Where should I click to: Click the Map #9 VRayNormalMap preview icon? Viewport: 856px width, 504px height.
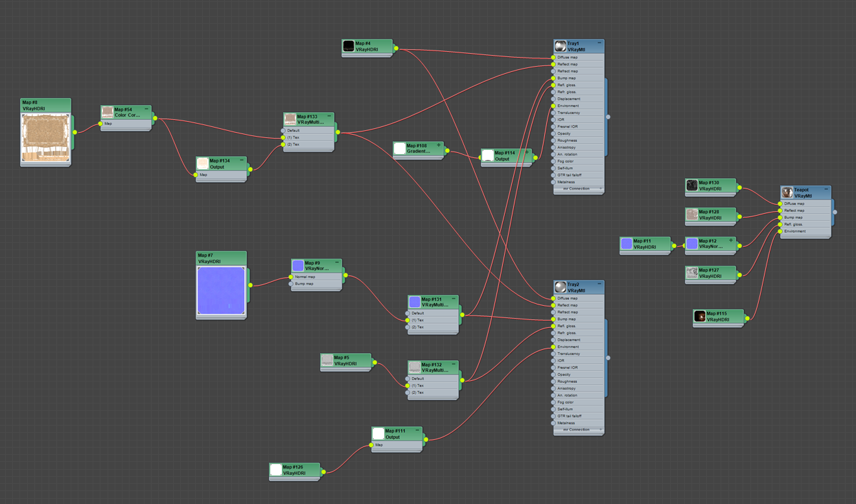click(x=298, y=266)
